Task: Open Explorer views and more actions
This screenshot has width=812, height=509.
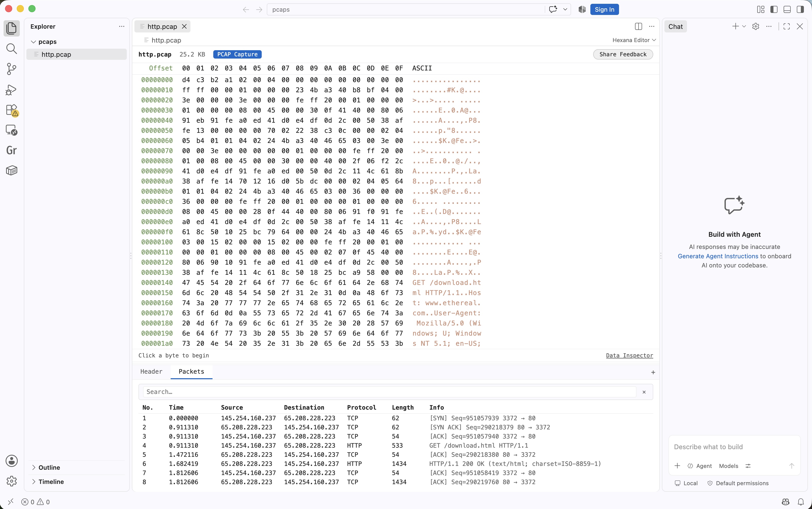Action: [121, 26]
